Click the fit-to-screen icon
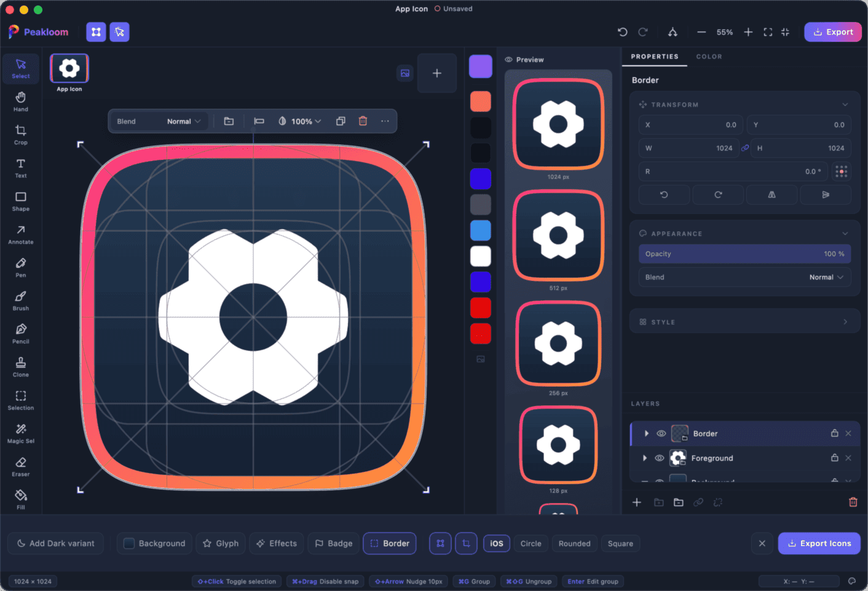This screenshot has height=591, width=868. (x=768, y=32)
